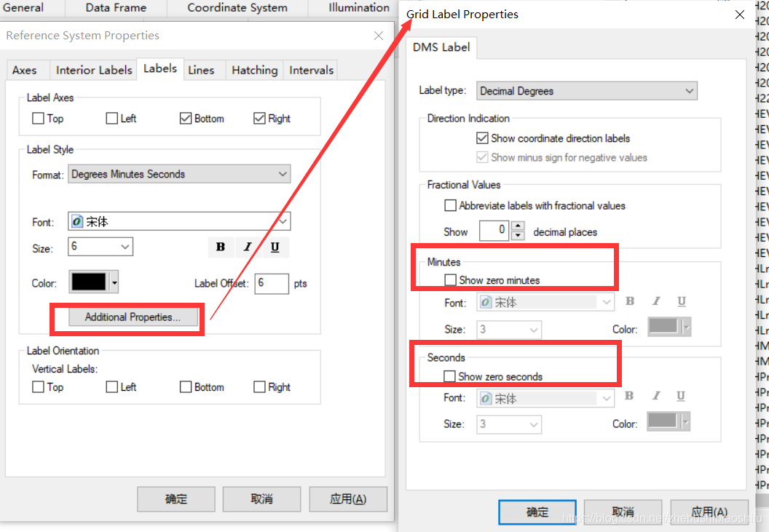Screen dimensions: 769x532
Task: Open the Format dropdown Degrees Minutes Seconds
Action: click(179, 174)
